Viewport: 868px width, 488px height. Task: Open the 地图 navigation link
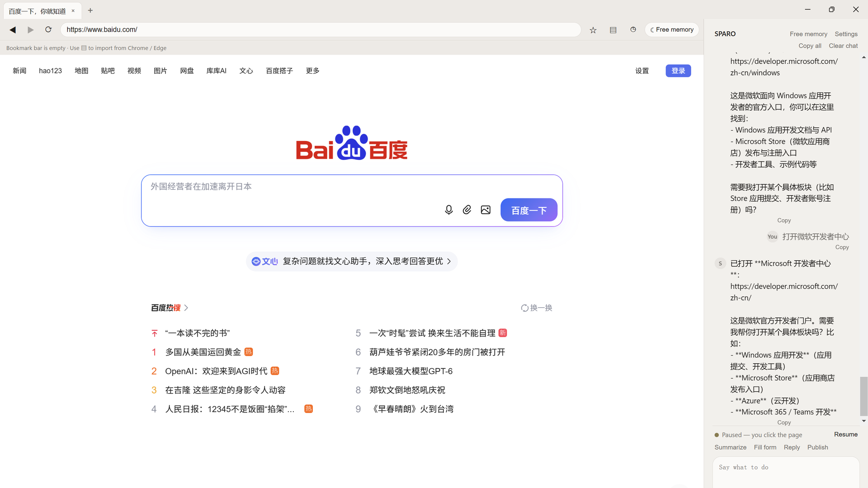[81, 71]
